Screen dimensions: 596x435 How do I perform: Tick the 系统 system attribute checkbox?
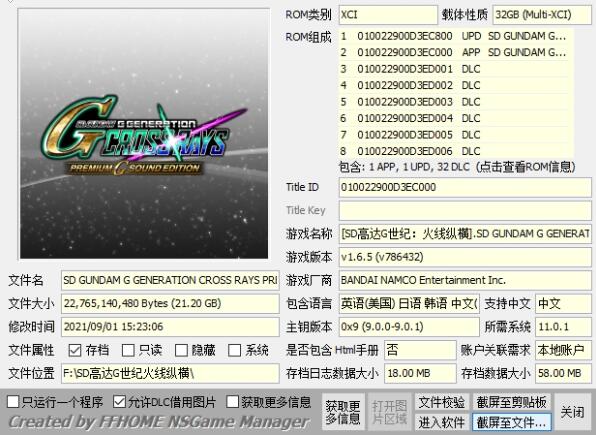point(235,350)
